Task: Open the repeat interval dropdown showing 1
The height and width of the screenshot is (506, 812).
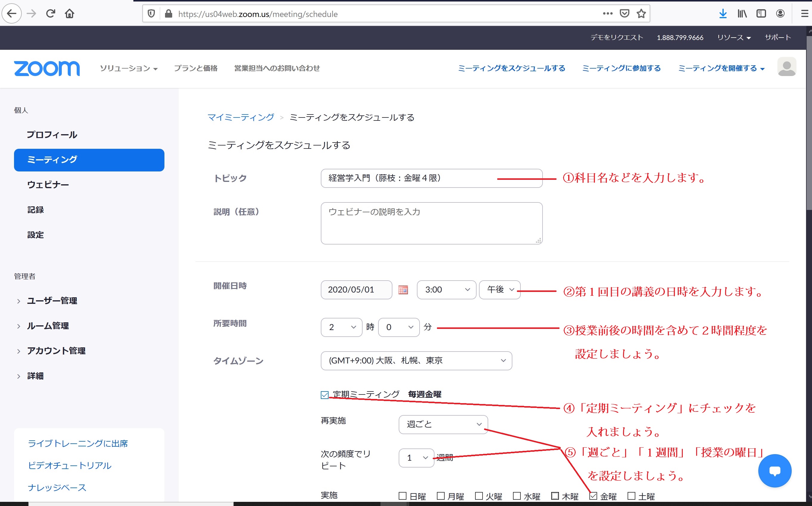Action: (x=416, y=458)
